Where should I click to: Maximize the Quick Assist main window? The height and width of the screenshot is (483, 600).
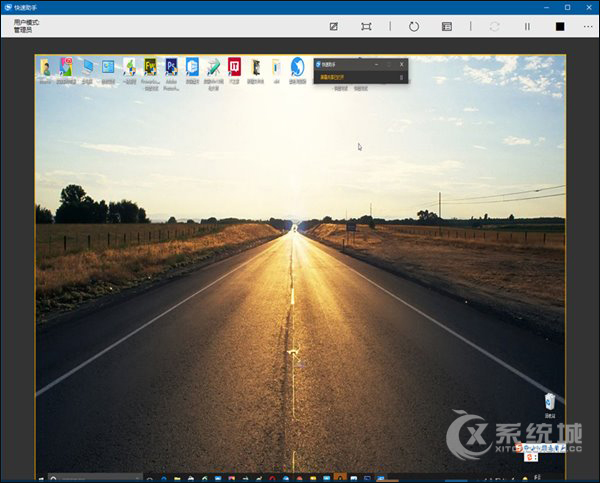pos(567,7)
